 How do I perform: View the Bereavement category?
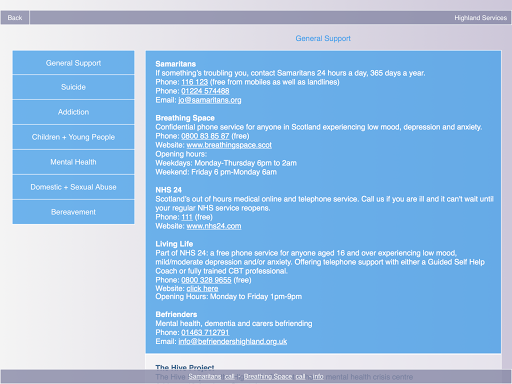(73, 212)
